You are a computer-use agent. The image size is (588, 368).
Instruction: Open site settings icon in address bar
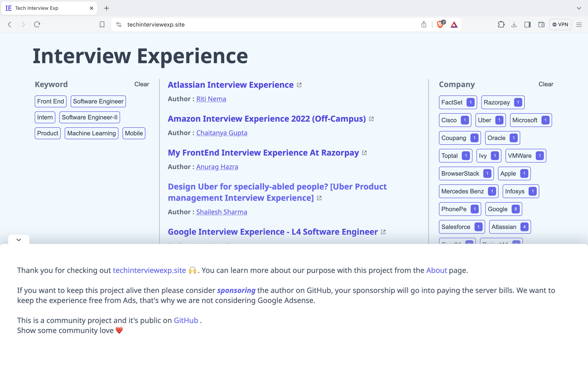(x=119, y=25)
